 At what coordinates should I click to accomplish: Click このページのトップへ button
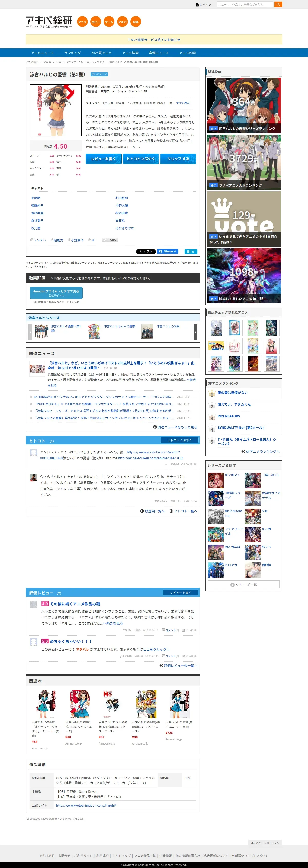click(265, 842)
